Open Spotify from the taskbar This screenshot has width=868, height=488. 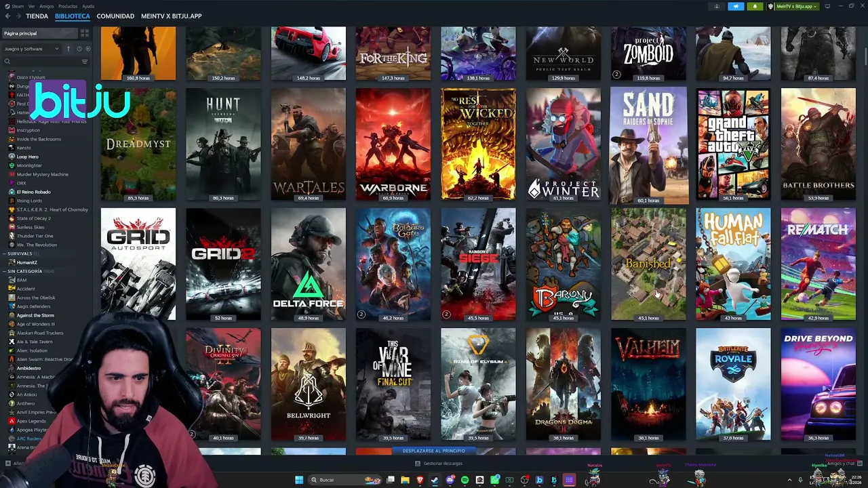click(x=465, y=480)
